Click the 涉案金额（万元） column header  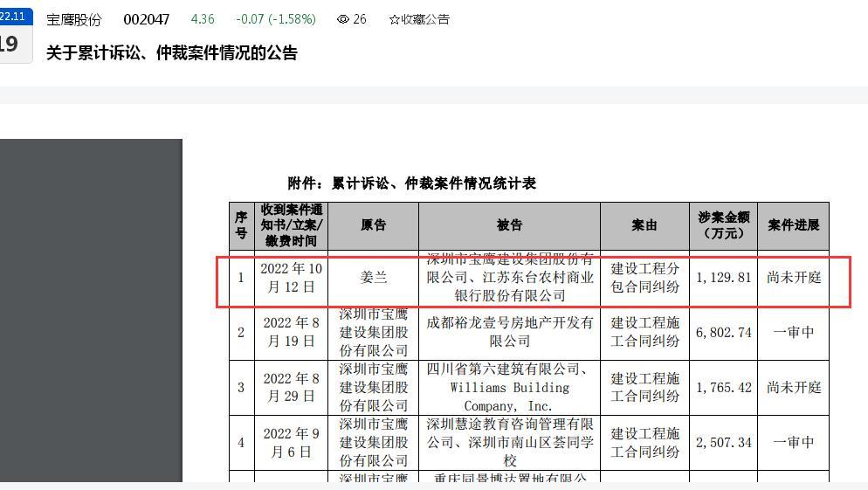coord(724,225)
